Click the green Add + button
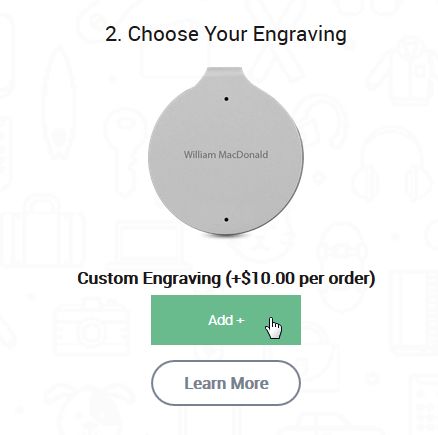Image resolution: width=438 pixels, height=435 pixels. click(226, 320)
